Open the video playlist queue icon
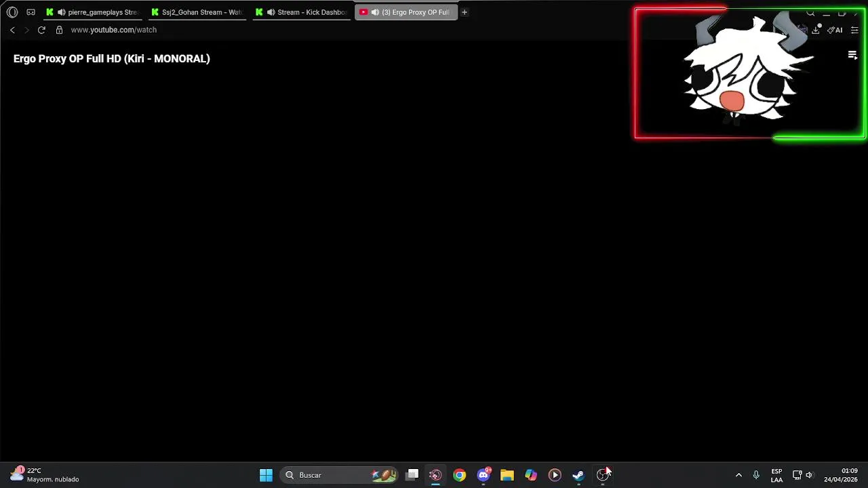This screenshot has height=488, width=868. pyautogui.click(x=852, y=56)
